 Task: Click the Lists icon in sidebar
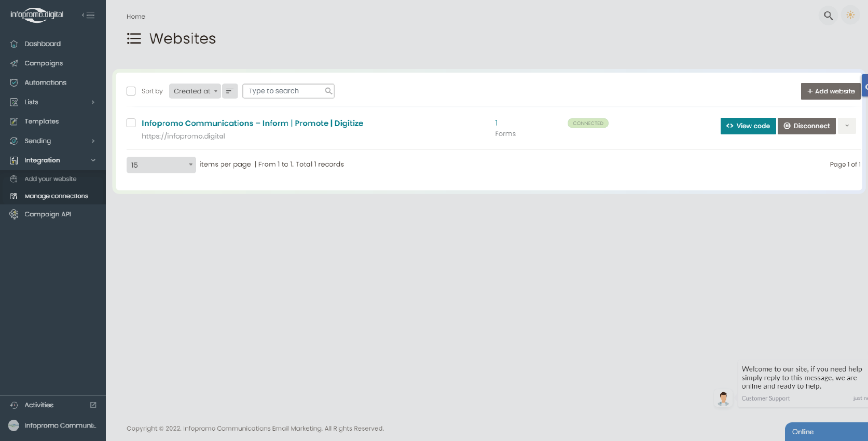coord(14,102)
